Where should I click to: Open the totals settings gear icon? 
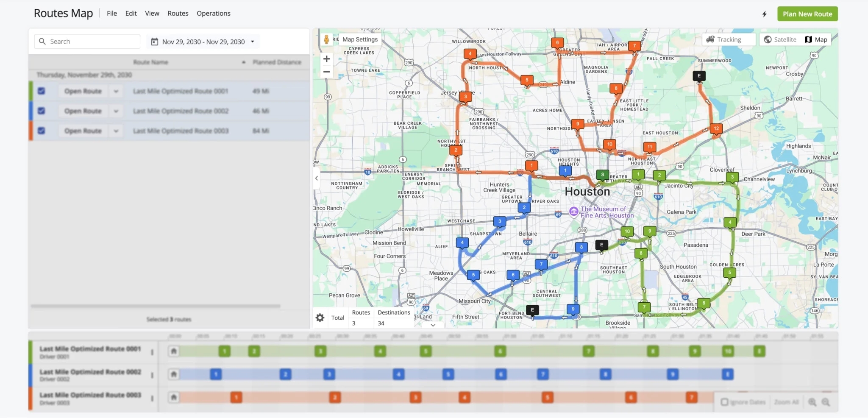pyautogui.click(x=320, y=318)
